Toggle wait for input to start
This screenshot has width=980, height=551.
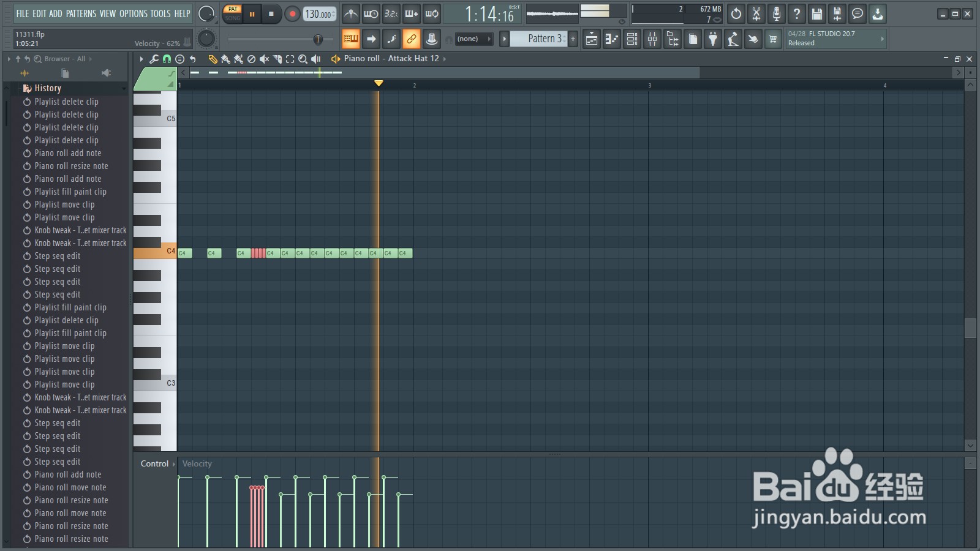[371, 13]
